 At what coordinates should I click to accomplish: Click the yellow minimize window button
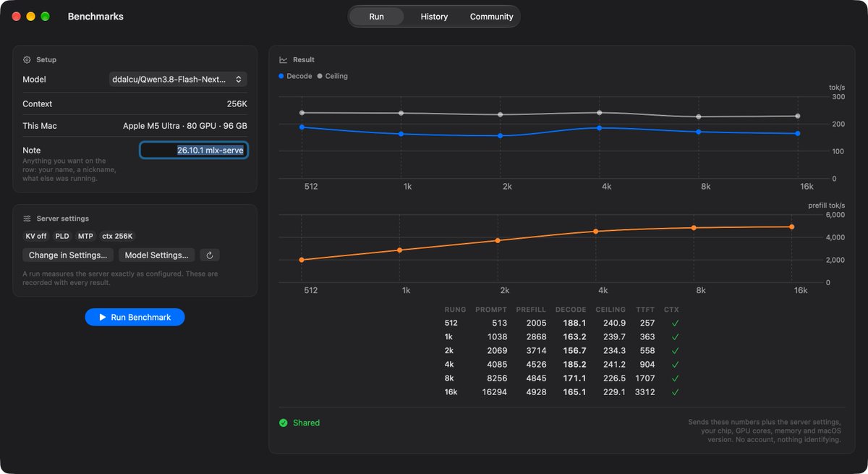click(30, 17)
